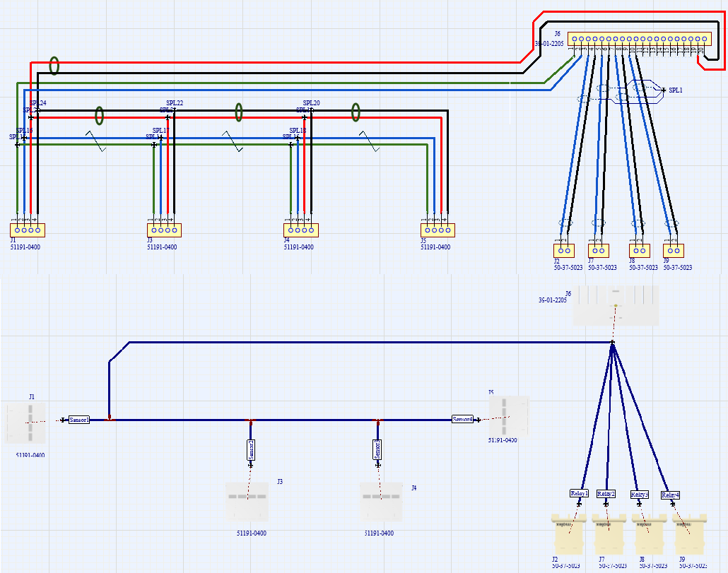Click the Relay1 tag in the harness layout
This screenshot has height=573, width=728.
pyautogui.click(x=579, y=493)
